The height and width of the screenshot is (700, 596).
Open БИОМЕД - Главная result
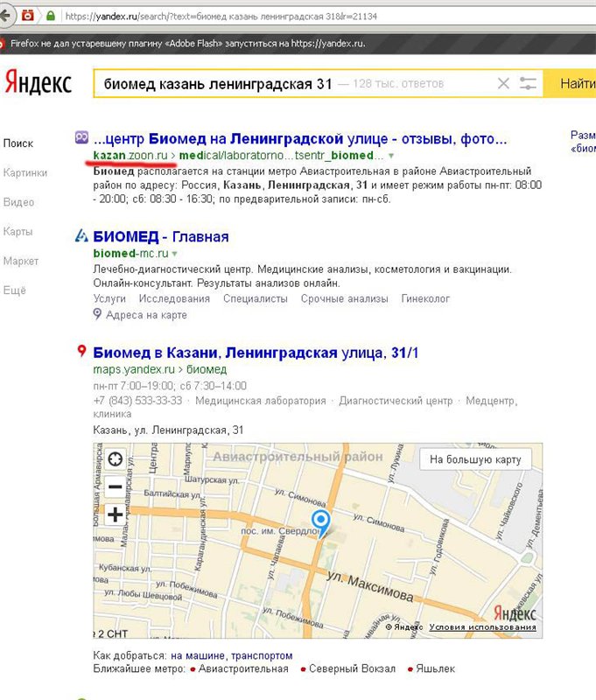pos(161,236)
